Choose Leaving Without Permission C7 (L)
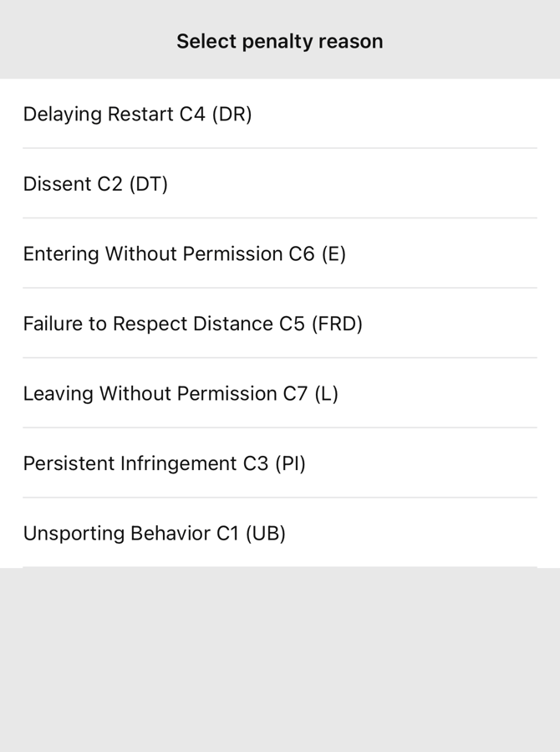 click(x=280, y=393)
